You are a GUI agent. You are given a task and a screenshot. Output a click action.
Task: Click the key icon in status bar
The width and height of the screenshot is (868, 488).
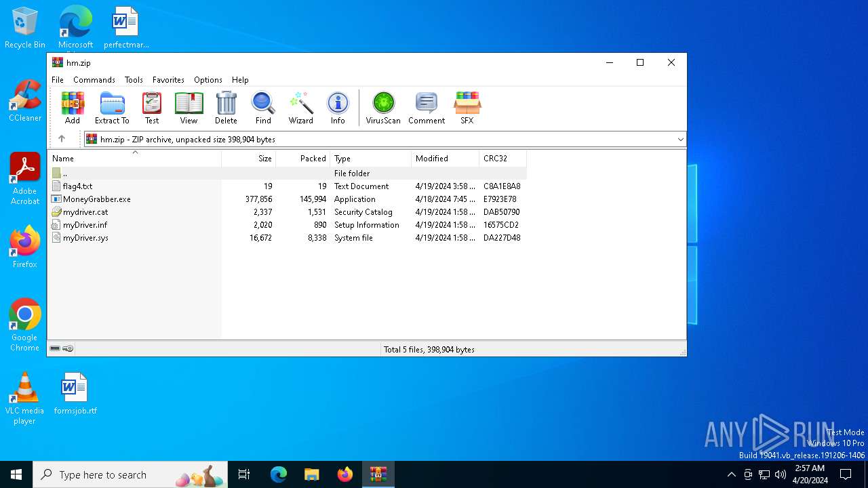pos(68,348)
